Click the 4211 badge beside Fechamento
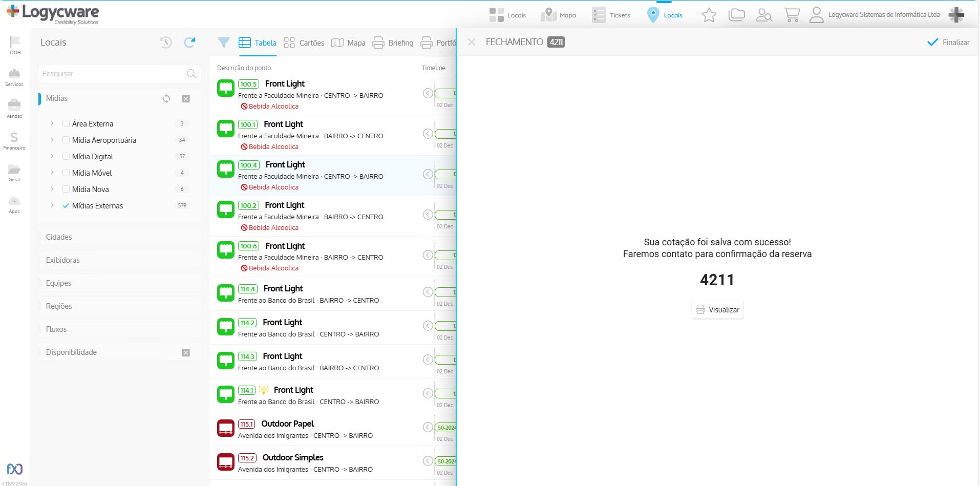 tap(556, 42)
